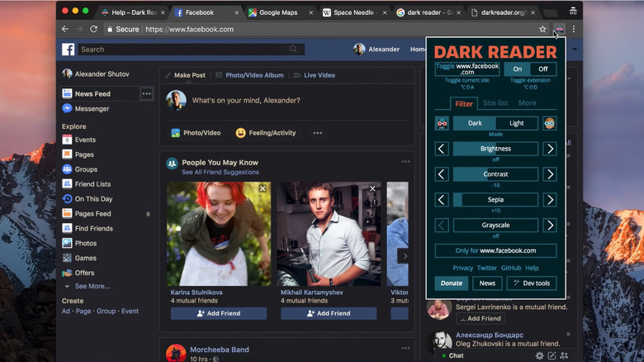
Task: Switch to the Site list tab
Action: [495, 103]
